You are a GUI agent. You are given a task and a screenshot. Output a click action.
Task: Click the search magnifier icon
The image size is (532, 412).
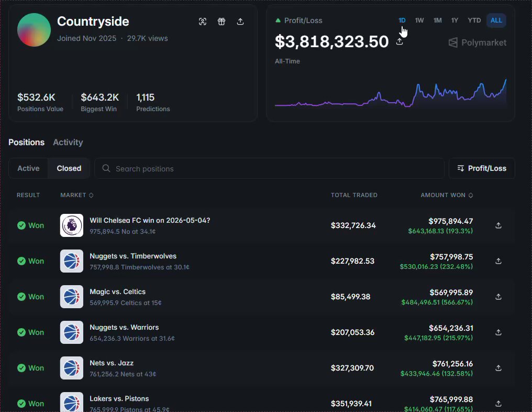106,168
